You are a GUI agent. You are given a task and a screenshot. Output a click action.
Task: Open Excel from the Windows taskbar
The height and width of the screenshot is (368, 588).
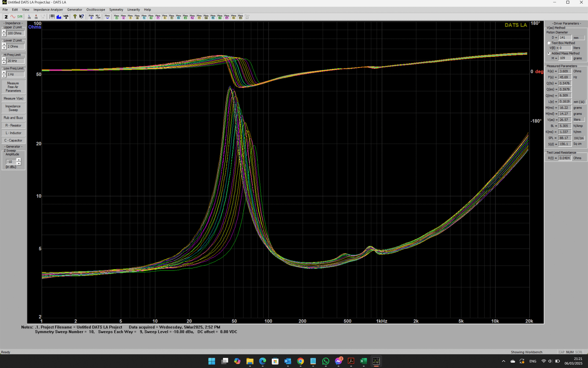(363, 361)
